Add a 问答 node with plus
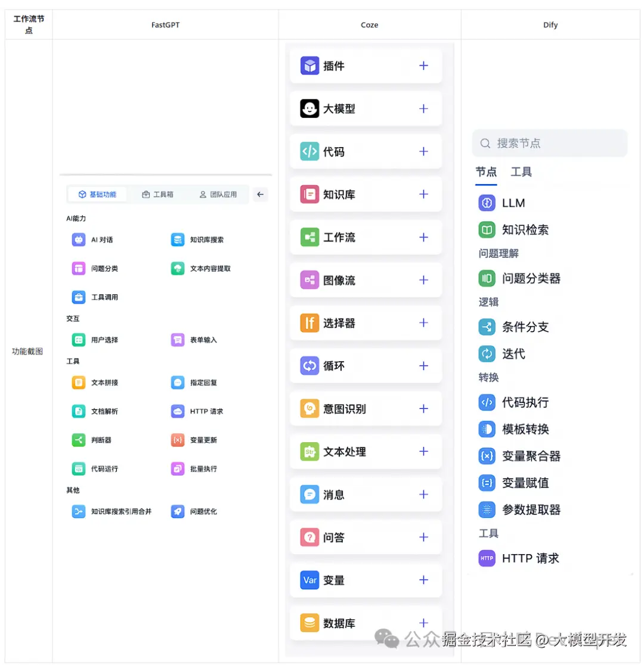Image resolution: width=644 pixels, height=665 pixels. [424, 537]
